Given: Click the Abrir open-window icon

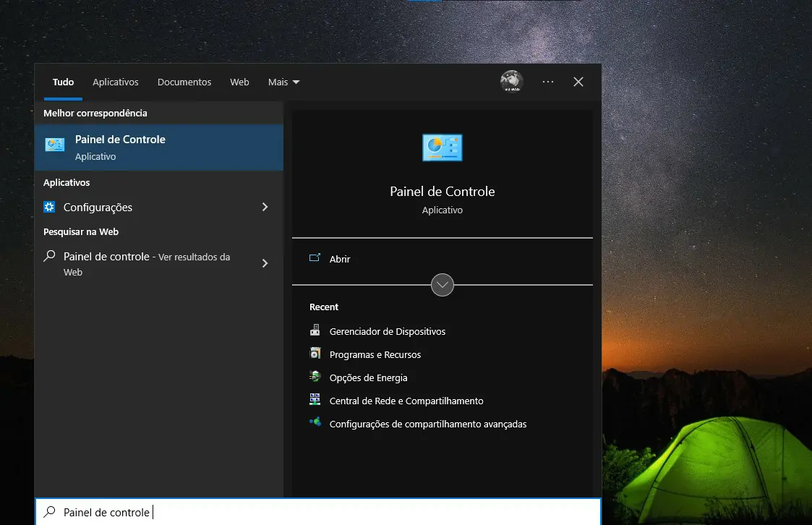Looking at the screenshot, I should (x=315, y=258).
